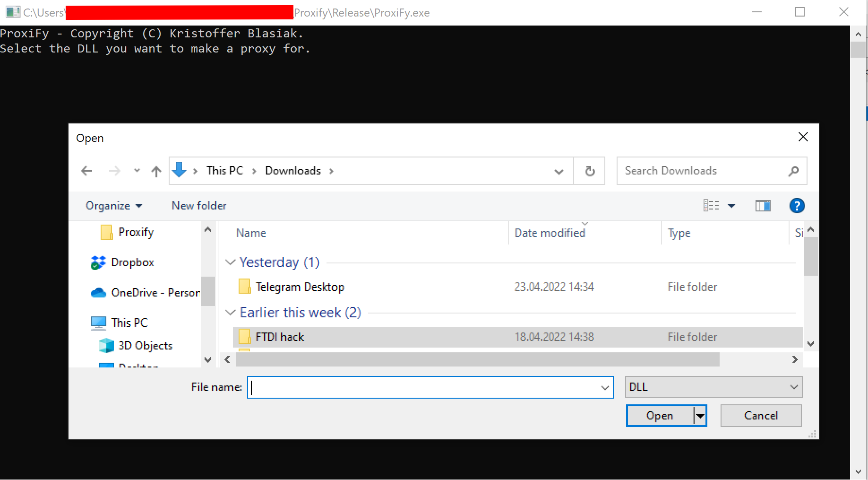This screenshot has height=480, width=868.
Task: Open the Open button's split dropdown arrow
Action: click(700, 416)
